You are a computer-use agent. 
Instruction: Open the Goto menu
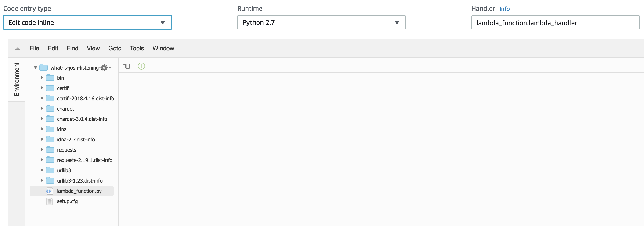pos(115,48)
